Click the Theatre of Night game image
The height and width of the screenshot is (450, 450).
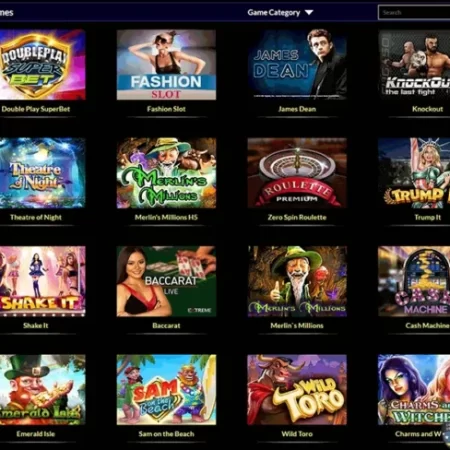click(43, 173)
